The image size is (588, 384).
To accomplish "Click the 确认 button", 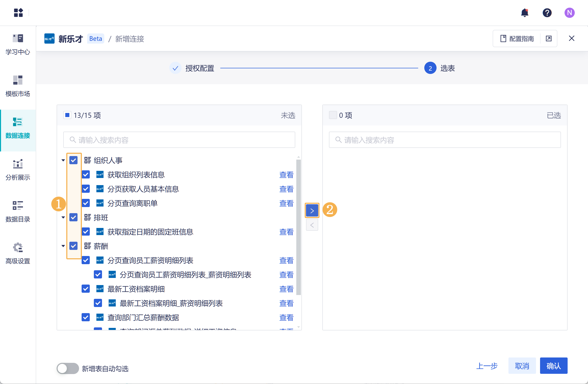I will coord(553,366).
